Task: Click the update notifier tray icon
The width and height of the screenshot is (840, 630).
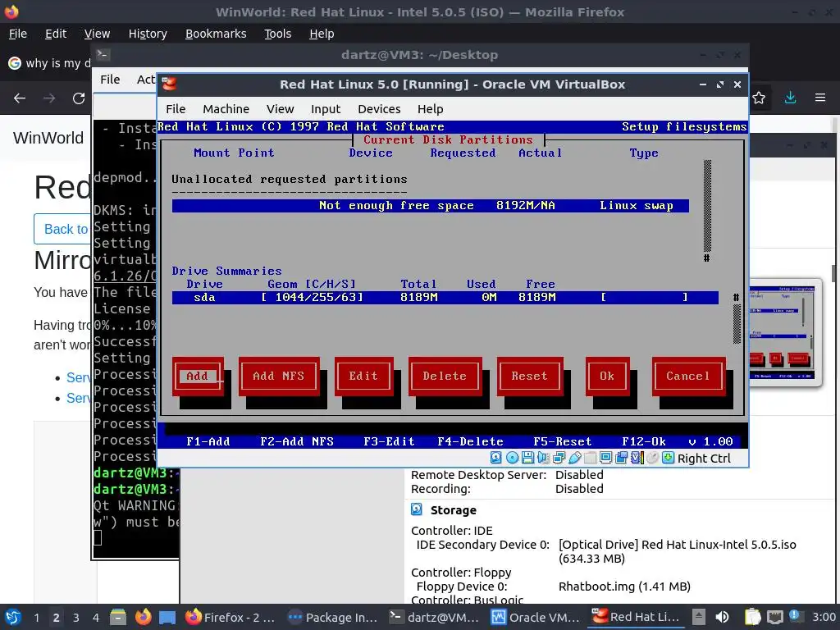Action: [795, 616]
